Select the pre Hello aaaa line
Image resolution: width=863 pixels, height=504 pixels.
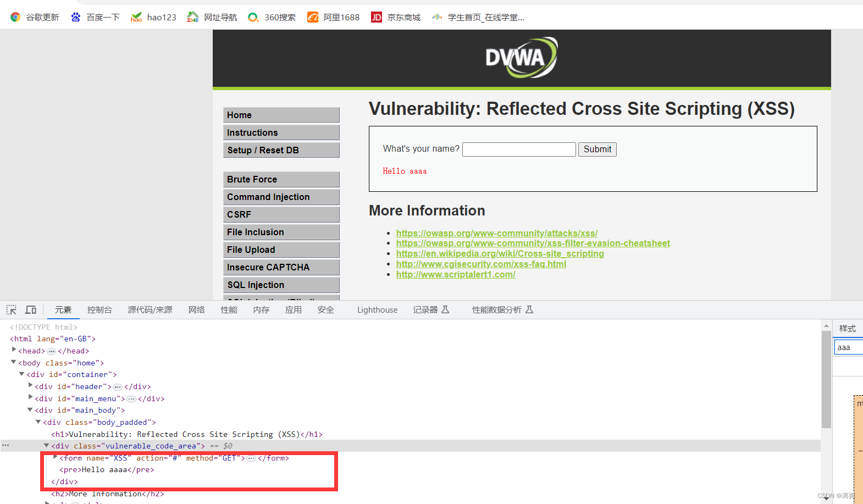[107, 470]
